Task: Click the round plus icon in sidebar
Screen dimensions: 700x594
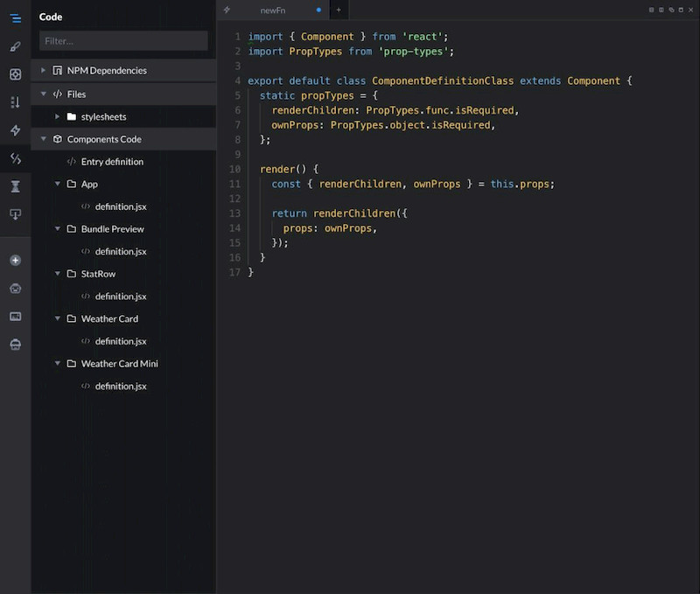Action: [x=16, y=260]
